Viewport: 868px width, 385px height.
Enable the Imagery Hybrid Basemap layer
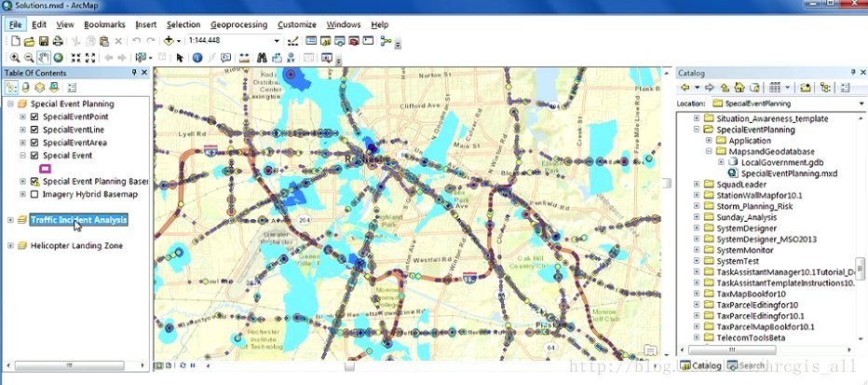point(34,194)
